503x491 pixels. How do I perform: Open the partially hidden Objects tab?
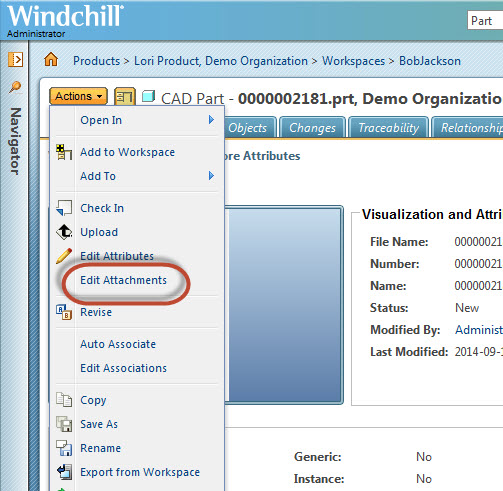250,127
